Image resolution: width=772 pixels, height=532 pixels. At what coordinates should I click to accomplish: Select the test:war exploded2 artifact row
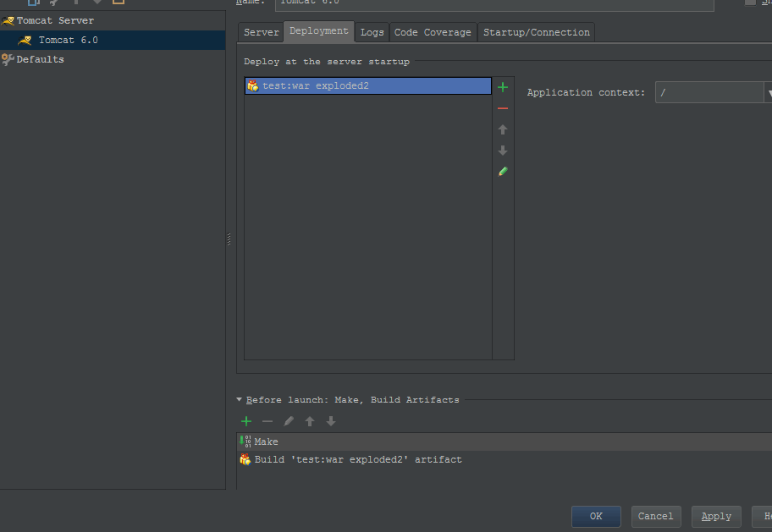[367, 85]
